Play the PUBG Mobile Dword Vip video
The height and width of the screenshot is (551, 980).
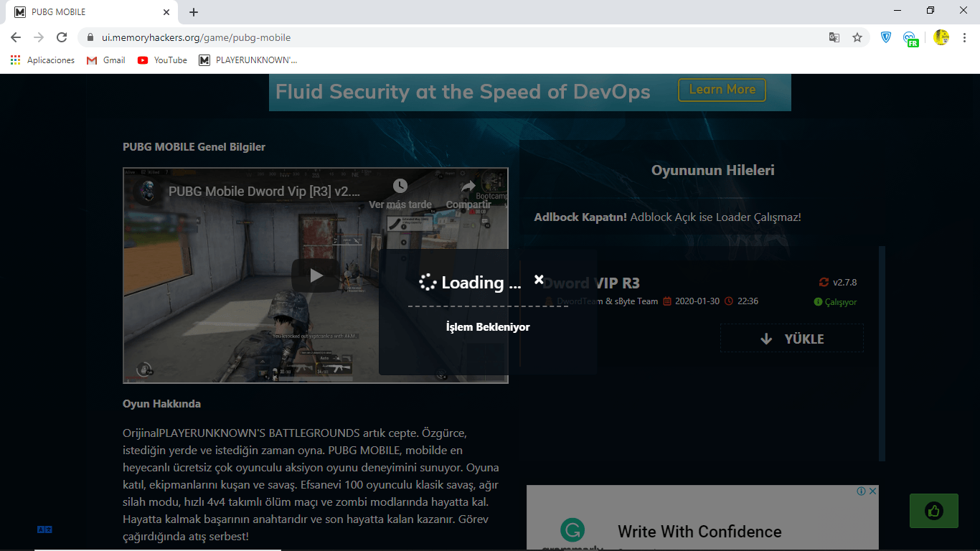(316, 275)
